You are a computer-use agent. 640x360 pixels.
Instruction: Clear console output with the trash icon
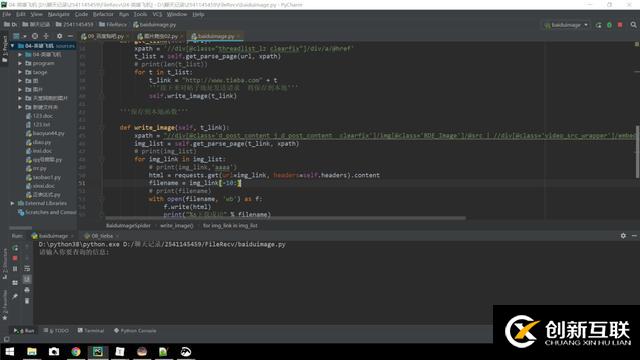point(27,301)
